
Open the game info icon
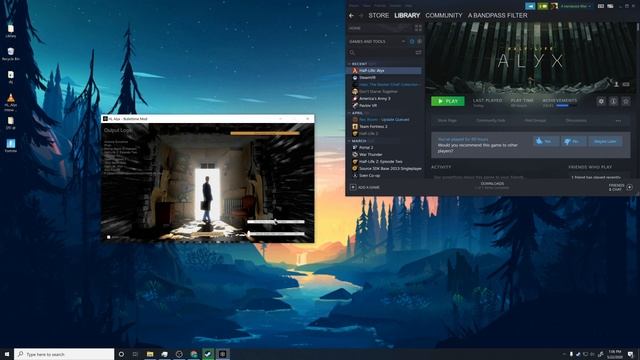pyautogui.click(x=613, y=101)
